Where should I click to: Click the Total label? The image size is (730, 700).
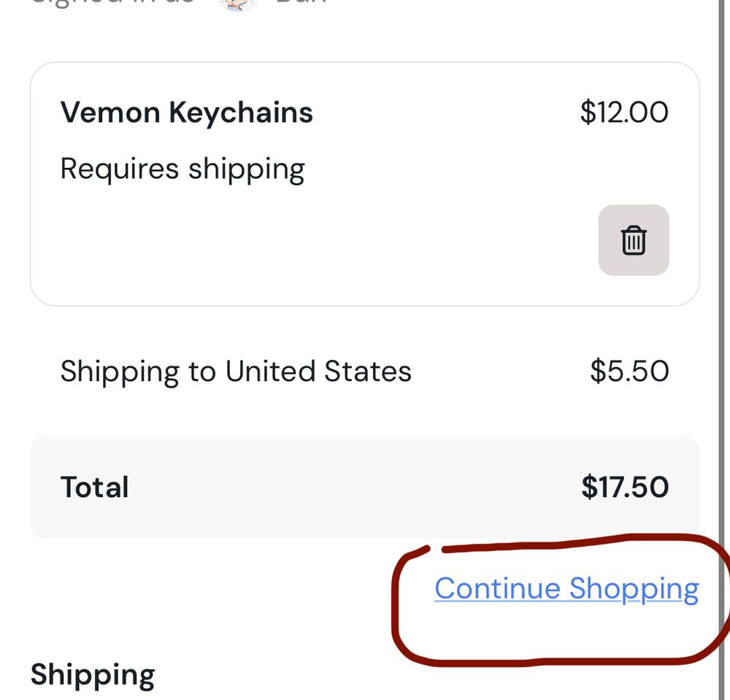(x=94, y=488)
